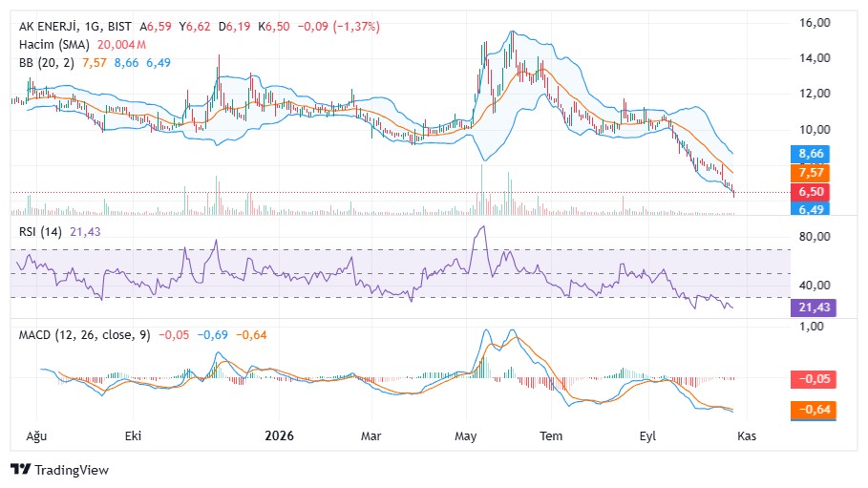Click the TradingView logo icon
The width and height of the screenshot is (868, 488).
click(20, 470)
